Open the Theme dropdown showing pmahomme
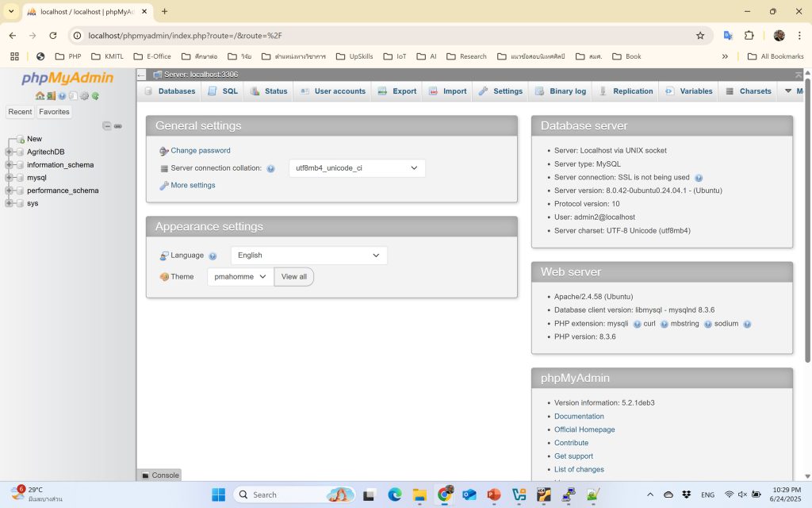Viewport: 812px width, 508px height. click(x=240, y=276)
